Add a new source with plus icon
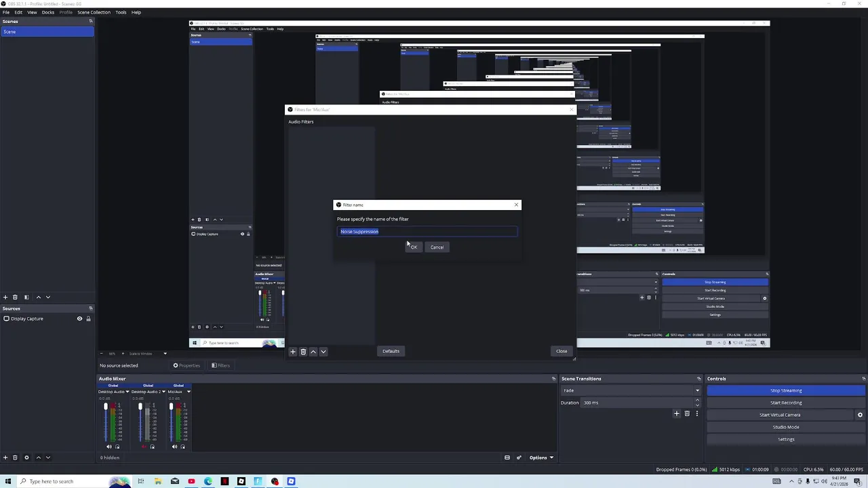This screenshot has height=488, width=868. [x=5, y=457]
